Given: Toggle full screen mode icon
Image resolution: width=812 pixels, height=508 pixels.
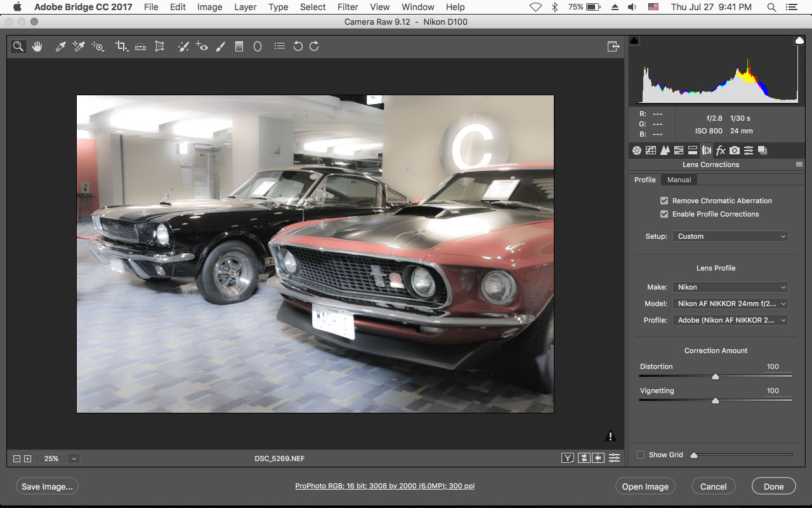Looking at the screenshot, I should click(x=613, y=46).
